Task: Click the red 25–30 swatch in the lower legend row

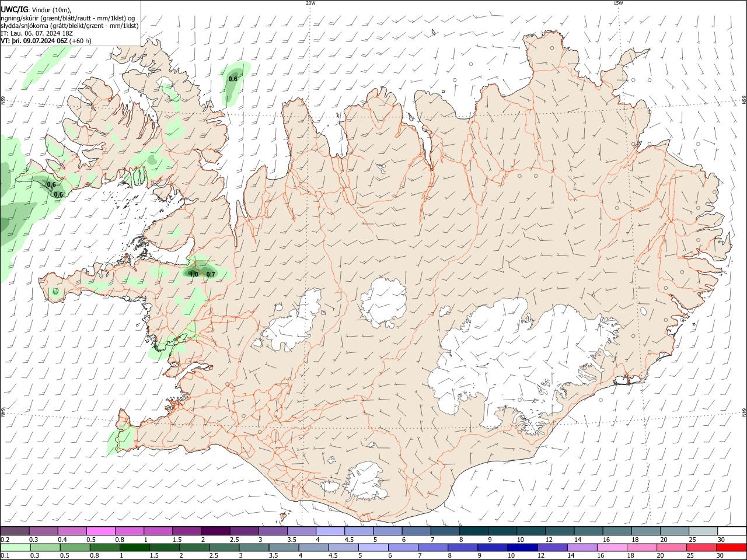Action: point(702,547)
